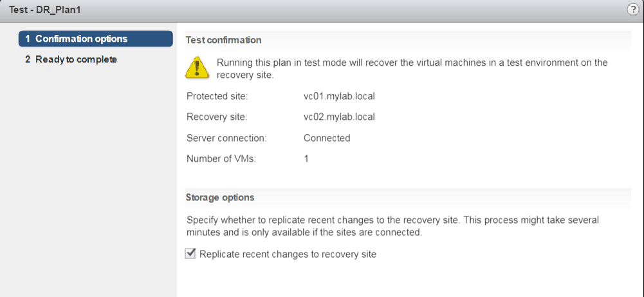Go to the Ready to complete step
The width and height of the screenshot is (644, 297).
76,59
